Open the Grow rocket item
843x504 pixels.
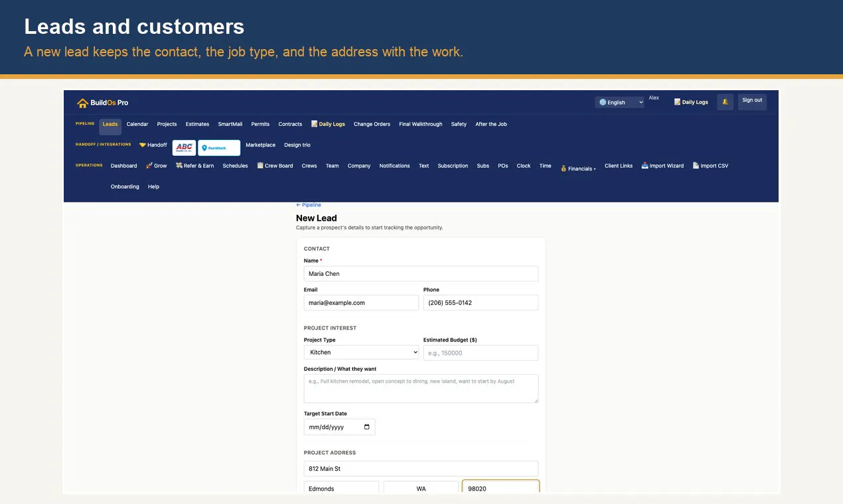pyautogui.click(x=156, y=166)
